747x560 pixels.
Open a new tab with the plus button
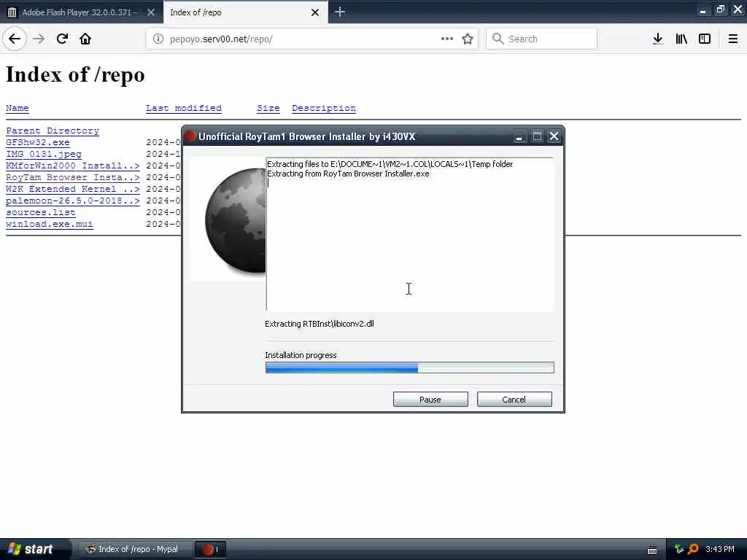(340, 12)
